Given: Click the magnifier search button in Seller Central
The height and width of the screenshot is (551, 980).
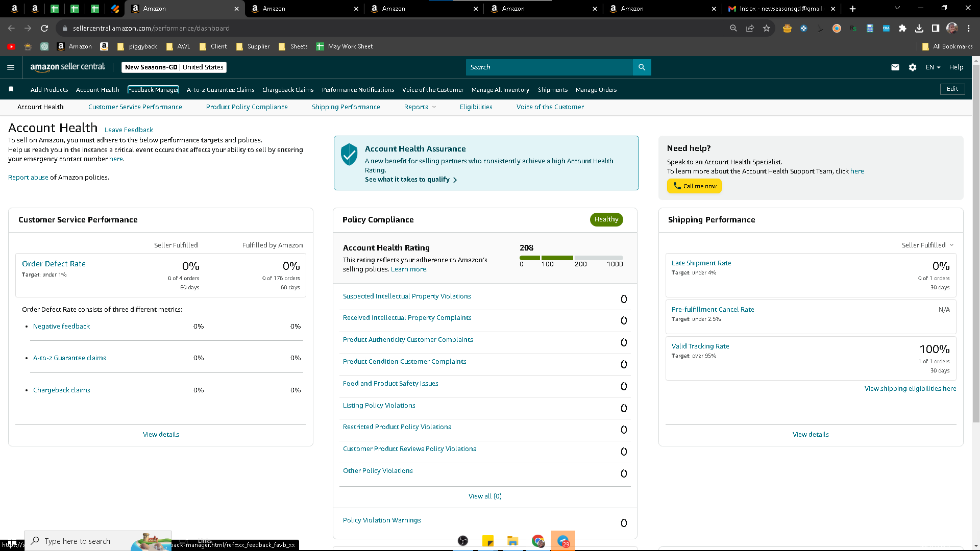Looking at the screenshot, I should (642, 67).
